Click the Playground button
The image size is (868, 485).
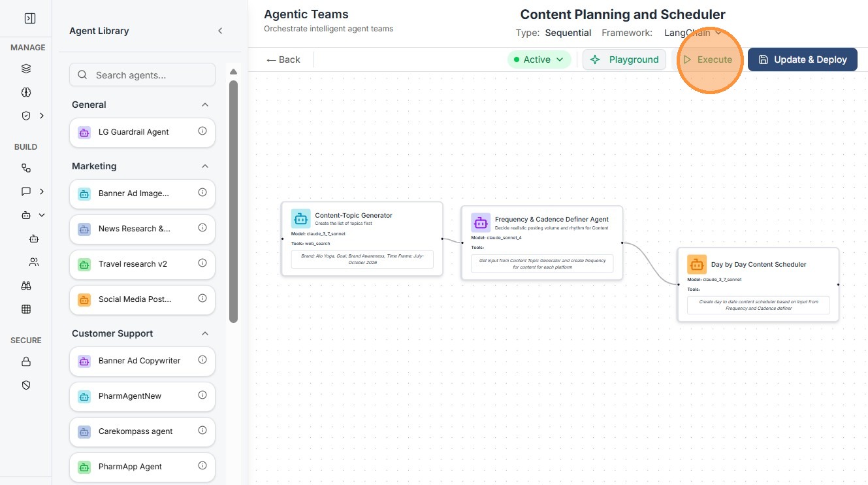[624, 59]
